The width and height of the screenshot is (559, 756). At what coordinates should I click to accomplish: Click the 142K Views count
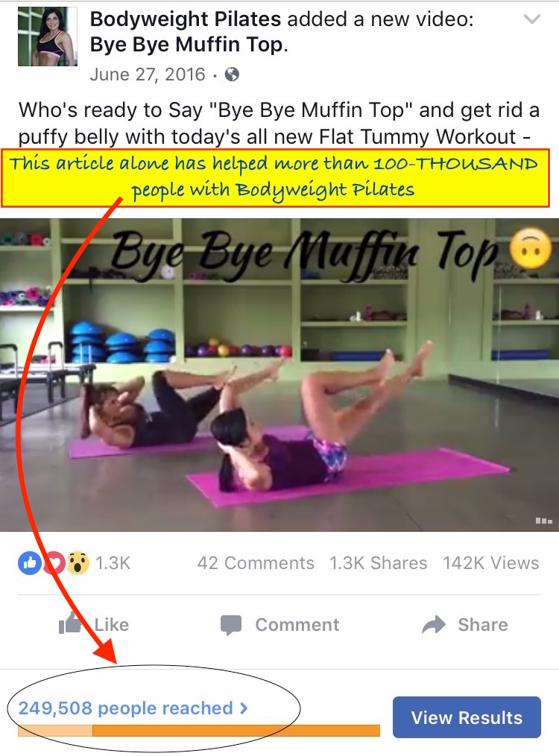tap(491, 563)
